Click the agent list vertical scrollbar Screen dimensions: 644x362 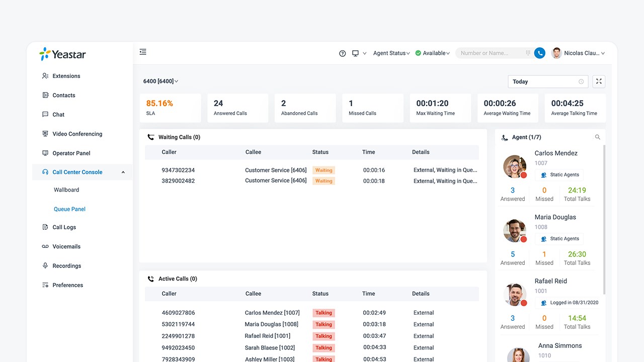point(604,219)
